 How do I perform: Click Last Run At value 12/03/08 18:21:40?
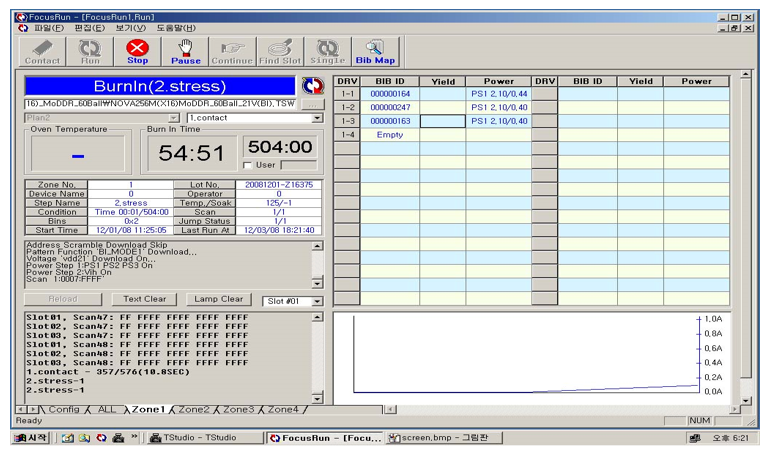point(279,230)
